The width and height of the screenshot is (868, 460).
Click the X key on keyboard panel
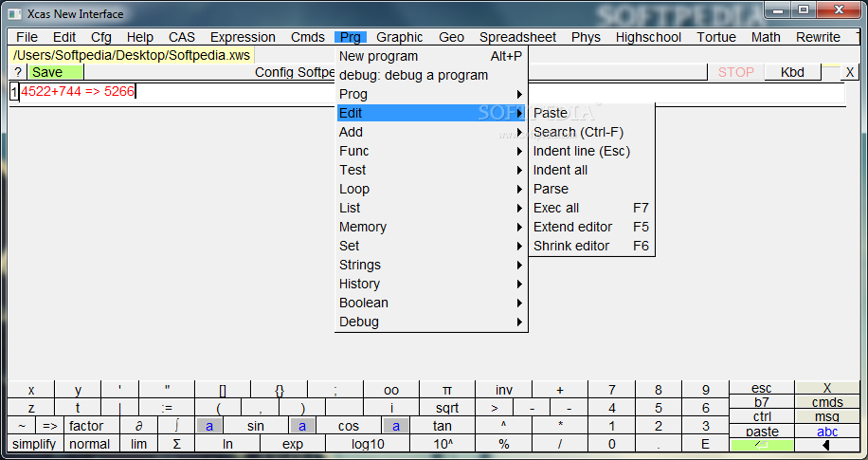tap(827, 388)
